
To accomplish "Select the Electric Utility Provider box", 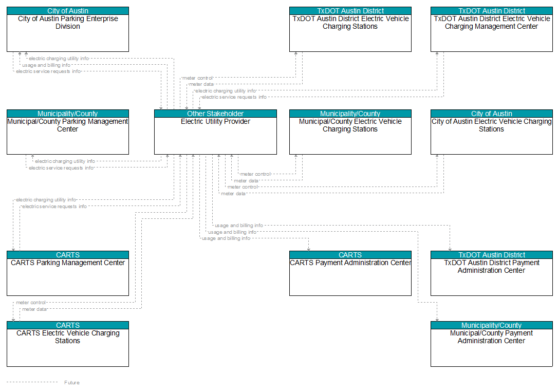I will pos(215,132).
